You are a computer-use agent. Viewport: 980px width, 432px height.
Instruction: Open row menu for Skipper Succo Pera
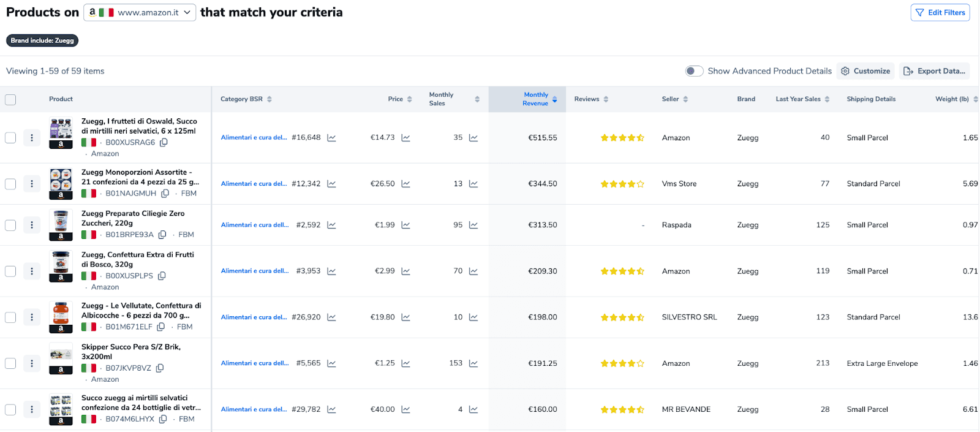coord(32,363)
